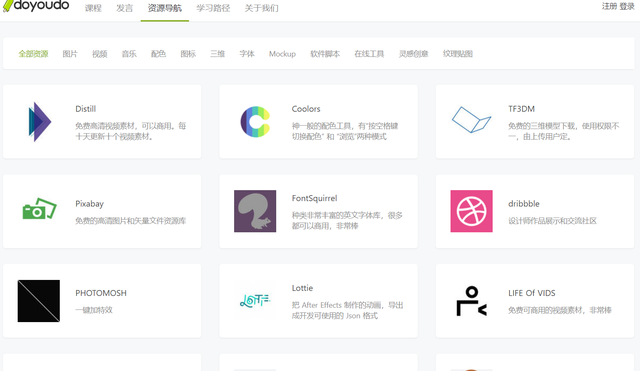Filter resources by 纹理贴图
The height and width of the screenshot is (371, 640).
[x=458, y=54]
